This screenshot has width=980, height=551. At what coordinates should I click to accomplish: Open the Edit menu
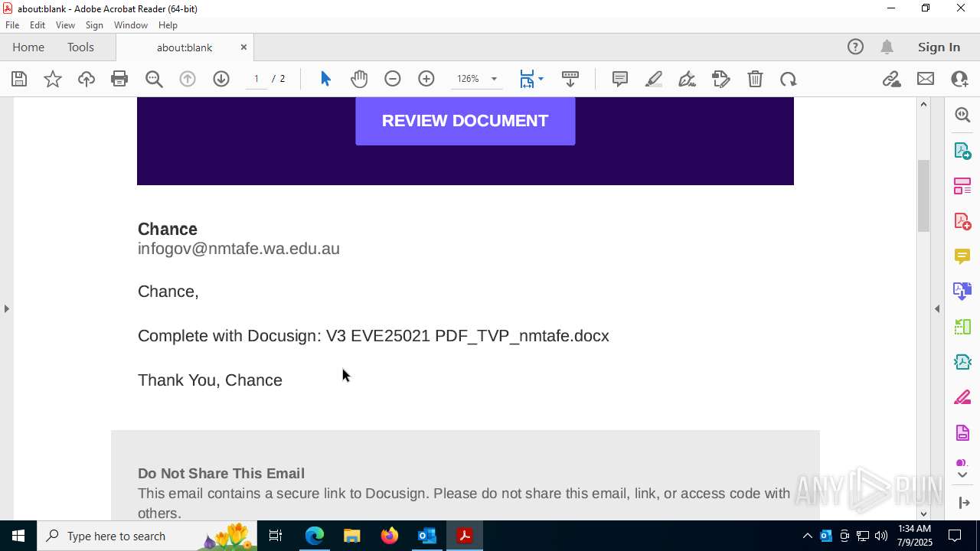[x=38, y=25]
